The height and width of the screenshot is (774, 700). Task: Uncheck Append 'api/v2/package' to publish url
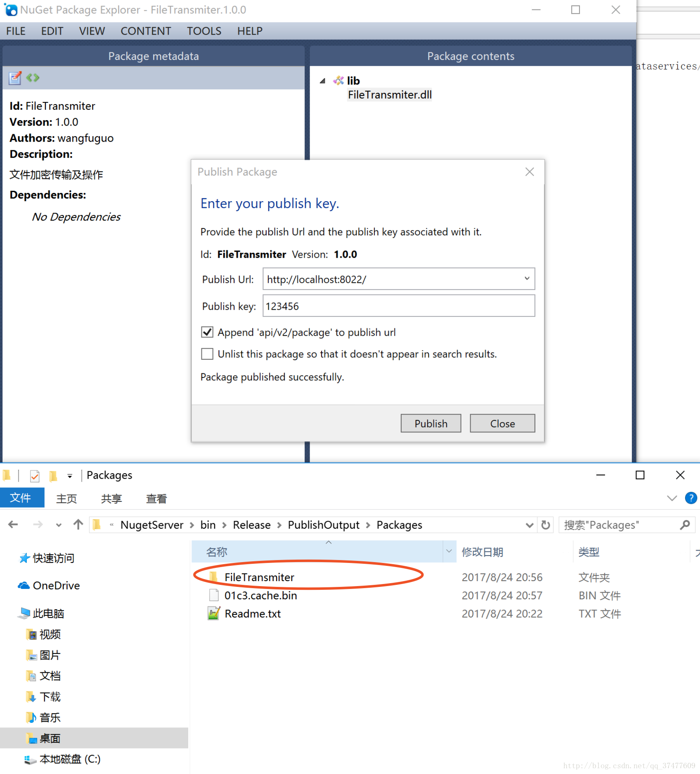tap(207, 332)
